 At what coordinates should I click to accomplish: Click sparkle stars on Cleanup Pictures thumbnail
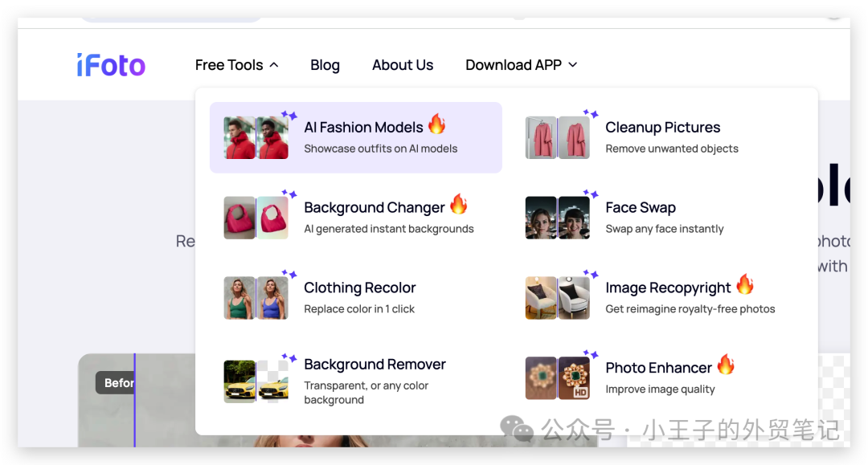[x=591, y=113]
